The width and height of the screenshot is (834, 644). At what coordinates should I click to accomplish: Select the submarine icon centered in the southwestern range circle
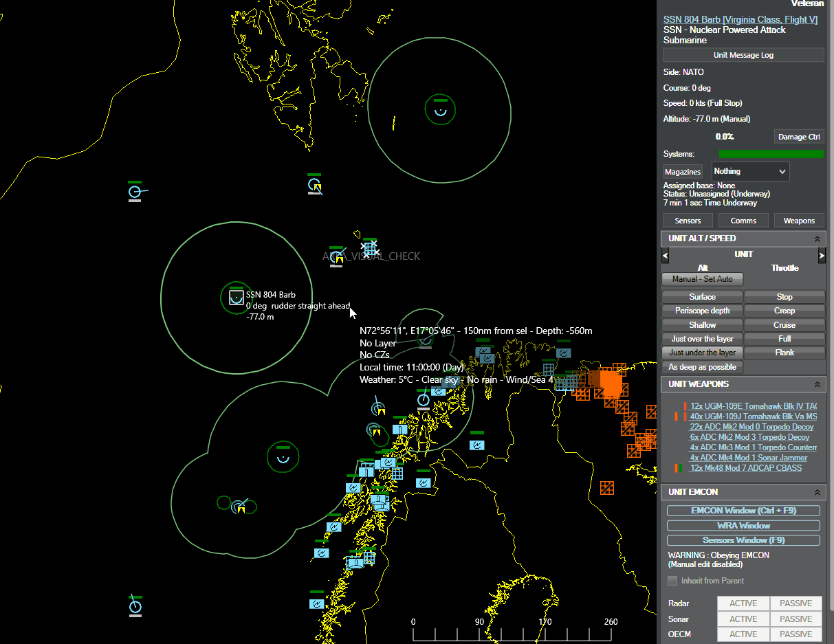point(282,457)
